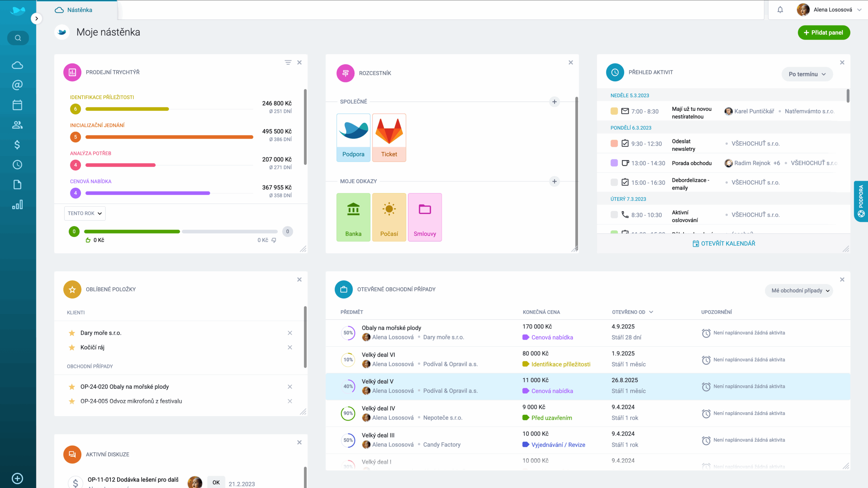868x488 pixels.
Task: Tick the checkbox for Debordelizace emaily activity
Action: (614, 182)
